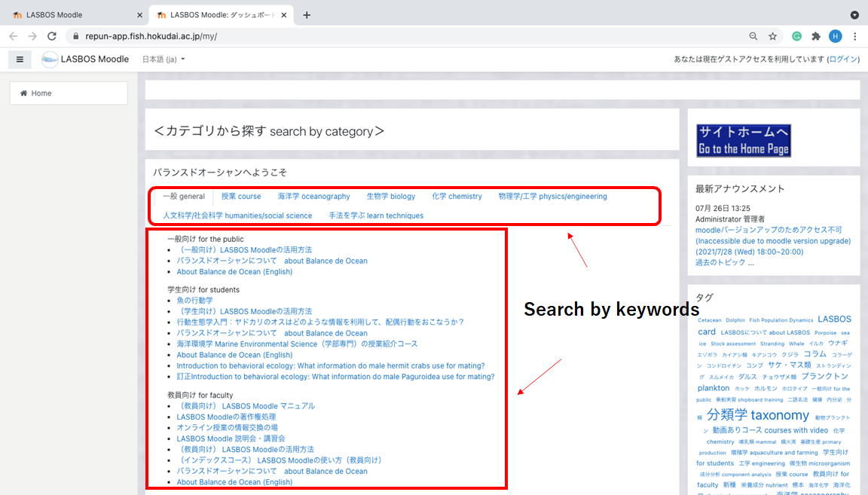
Task: Open LASBOS Moodleの著作権処理 link
Action: click(226, 417)
